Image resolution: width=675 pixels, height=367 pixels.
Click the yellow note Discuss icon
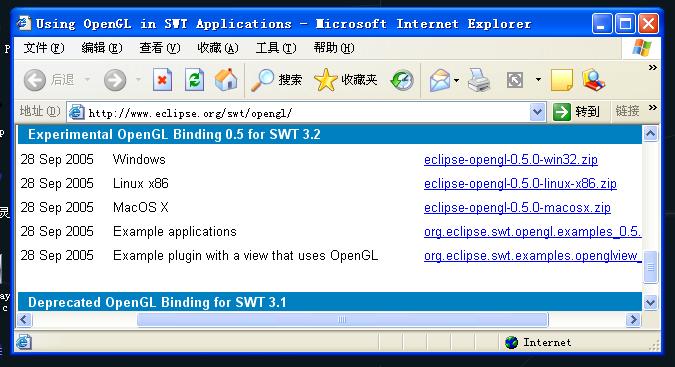[562, 80]
